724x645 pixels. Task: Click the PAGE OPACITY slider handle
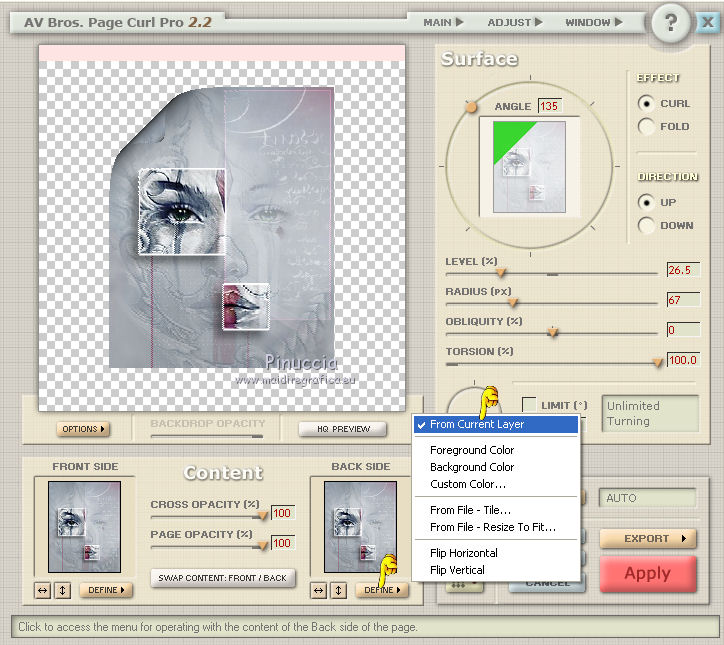pyautogui.click(x=263, y=546)
